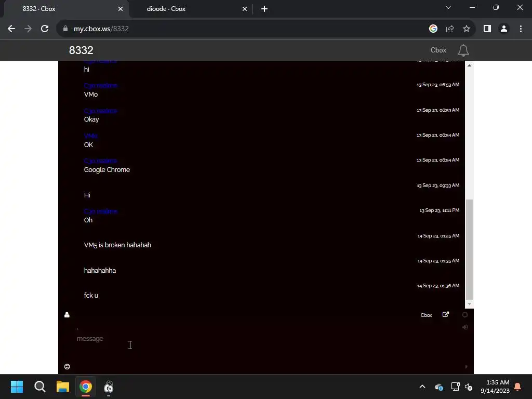
Task: Click the browser forward arrow
Action: pyautogui.click(x=28, y=29)
